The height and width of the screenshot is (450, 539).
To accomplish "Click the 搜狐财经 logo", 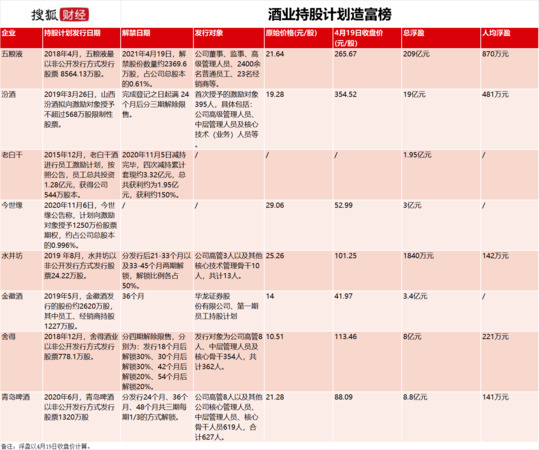I will (x=60, y=14).
